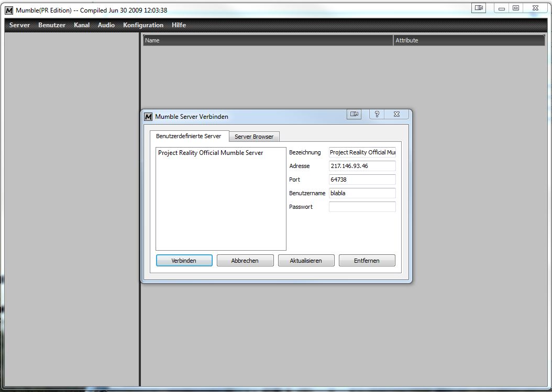552x392 pixels.
Task: Click the Mumble M icon in main title bar
Action: coord(9,10)
